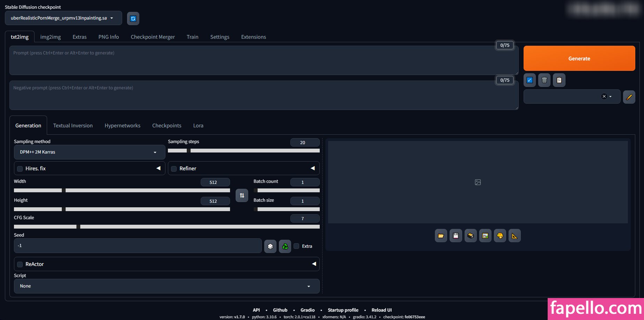Click the Reload UI link
The image size is (644, 320).
(382, 310)
